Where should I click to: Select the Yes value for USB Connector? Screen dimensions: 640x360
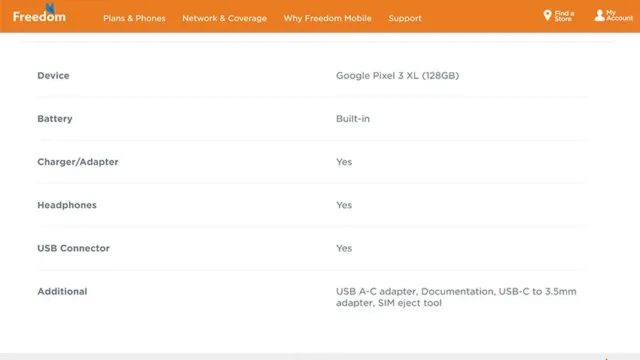tap(344, 248)
